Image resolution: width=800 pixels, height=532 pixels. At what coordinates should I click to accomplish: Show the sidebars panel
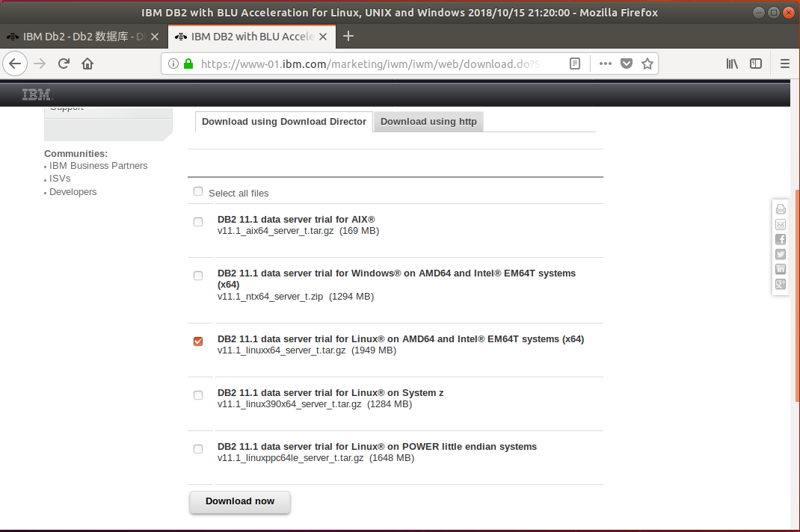[x=756, y=64]
